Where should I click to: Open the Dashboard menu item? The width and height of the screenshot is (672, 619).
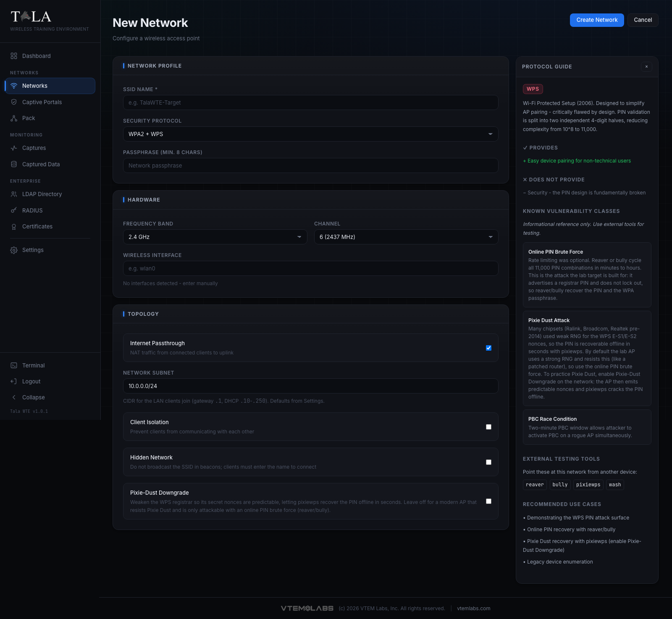(50, 56)
